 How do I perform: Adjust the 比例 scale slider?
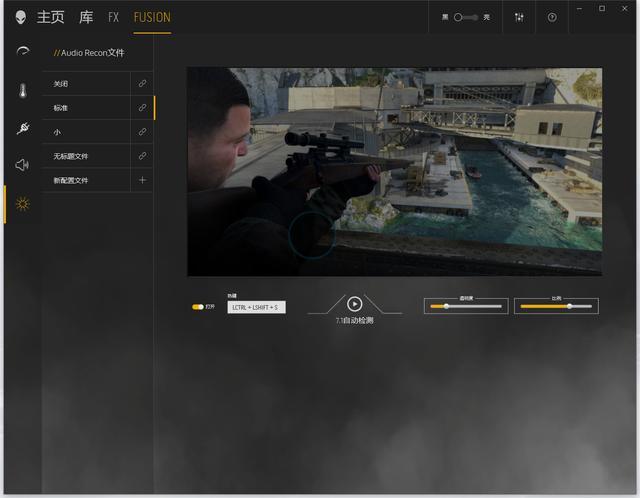tap(556, 306)
